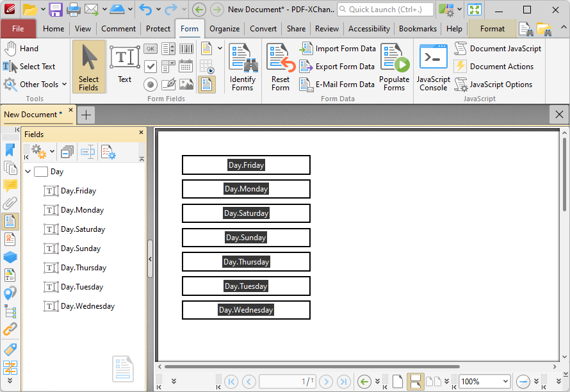570x392 pixels.
Task: Switch to the Comment ribbon tab
Action: tap(118, 29)
